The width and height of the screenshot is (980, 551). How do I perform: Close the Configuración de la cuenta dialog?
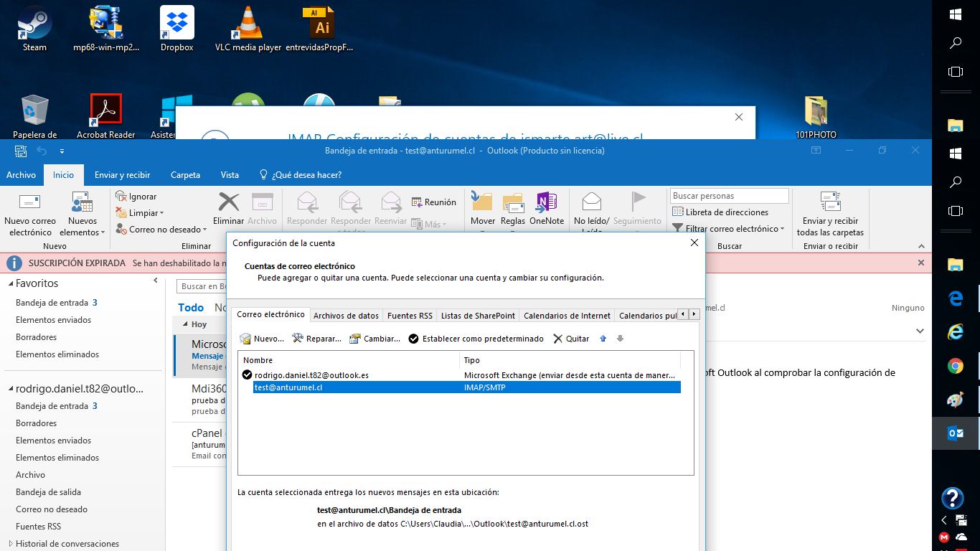pos(694,243)
